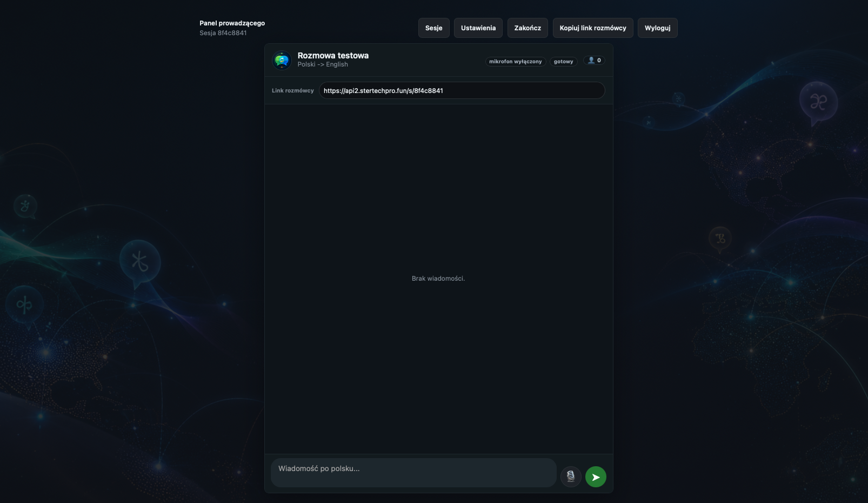The image size is (868, 503).
Task: Click the 'mikrofon wyłączony' status badge
Action: [x=515, y=62]
